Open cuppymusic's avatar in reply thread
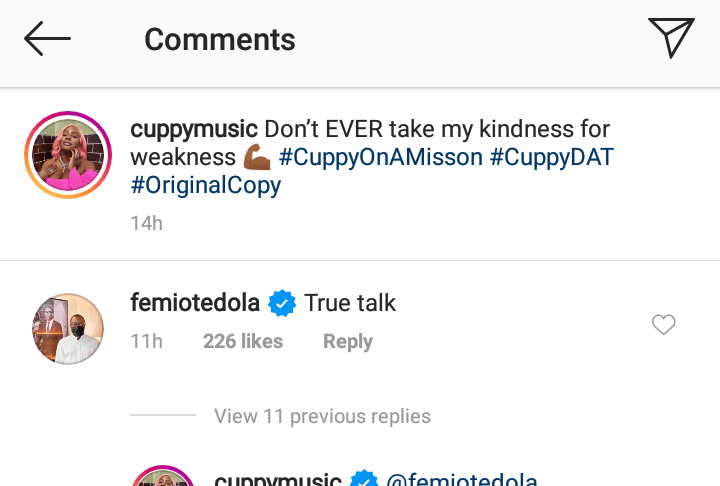The image size is (720, 486). (x=163, y=476)
